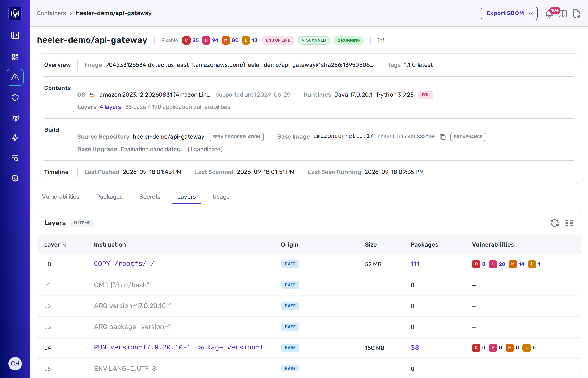Switch to the Usage tab
Viewport: 588px width, 378px height.
pyautogui.click(x=221, y=197)
